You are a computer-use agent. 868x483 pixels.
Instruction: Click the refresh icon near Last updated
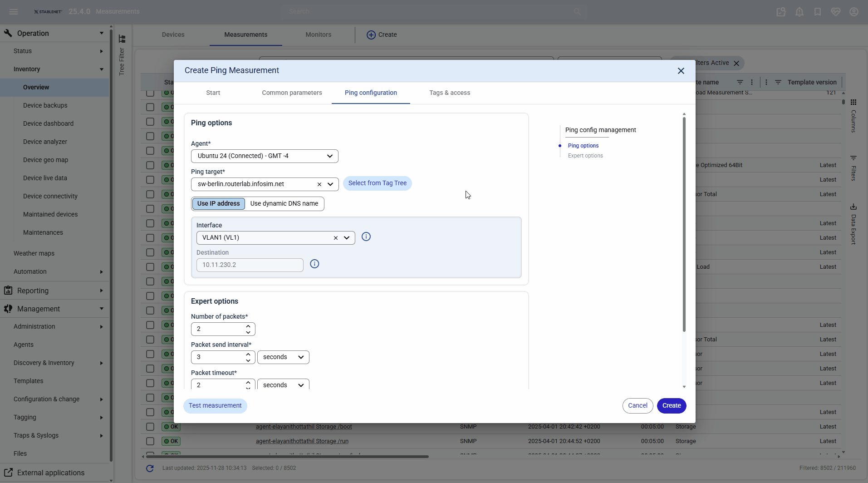pyautogui.click(x=150, y=468)
